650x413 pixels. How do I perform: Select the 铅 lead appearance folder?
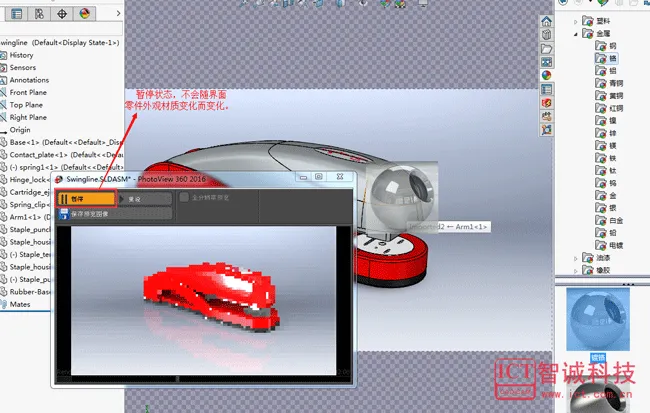pos(606,233)
